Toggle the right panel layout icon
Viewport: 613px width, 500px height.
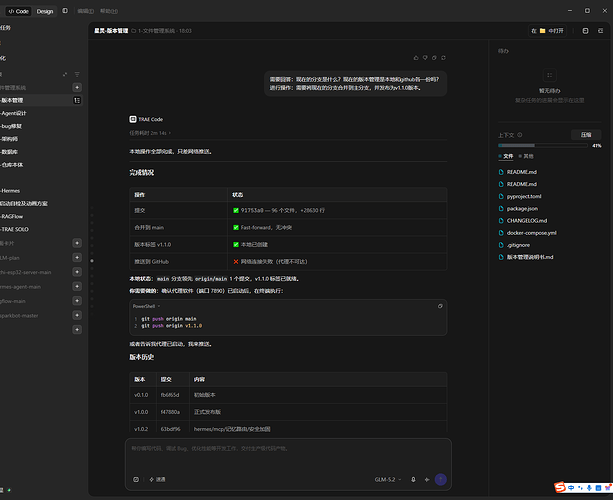tap(585, 30)
